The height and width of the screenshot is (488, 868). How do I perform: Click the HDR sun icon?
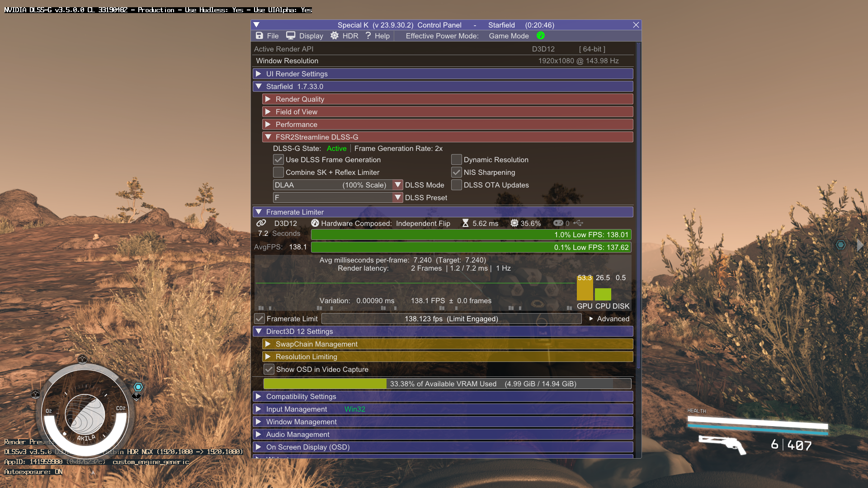coord(335,36)
